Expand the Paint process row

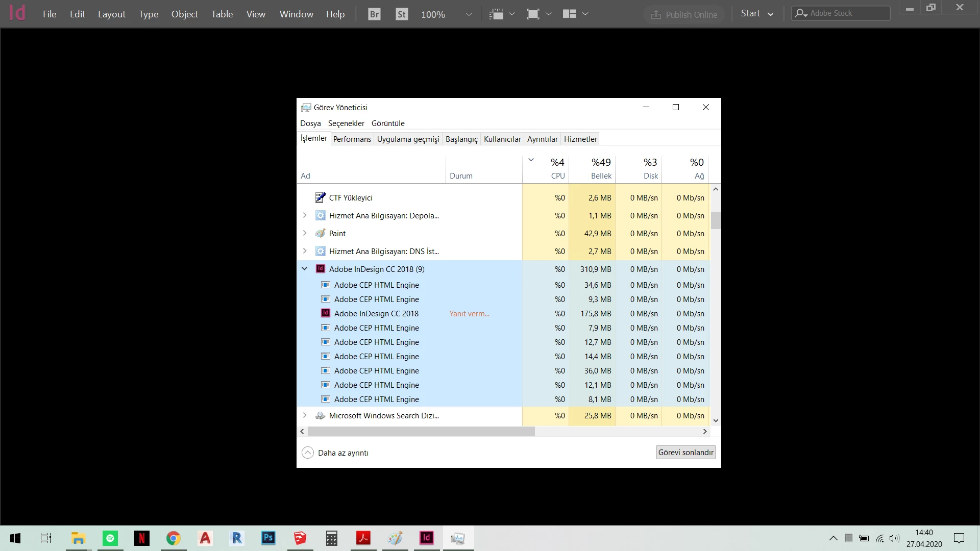pos(305,233)
